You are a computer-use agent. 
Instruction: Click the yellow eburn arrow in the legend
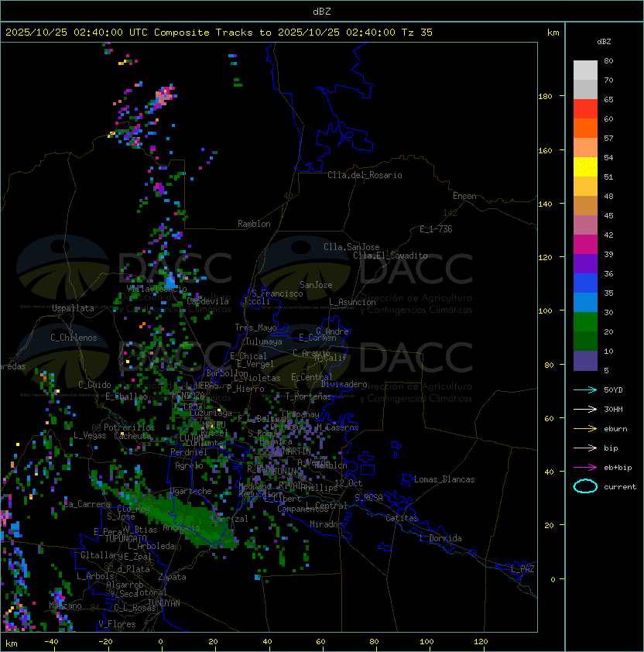tap(585, 429)
